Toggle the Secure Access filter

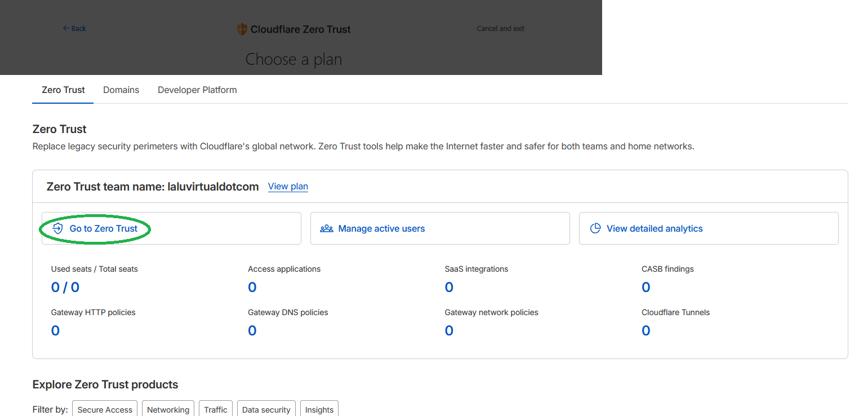[x=105, y=409]
